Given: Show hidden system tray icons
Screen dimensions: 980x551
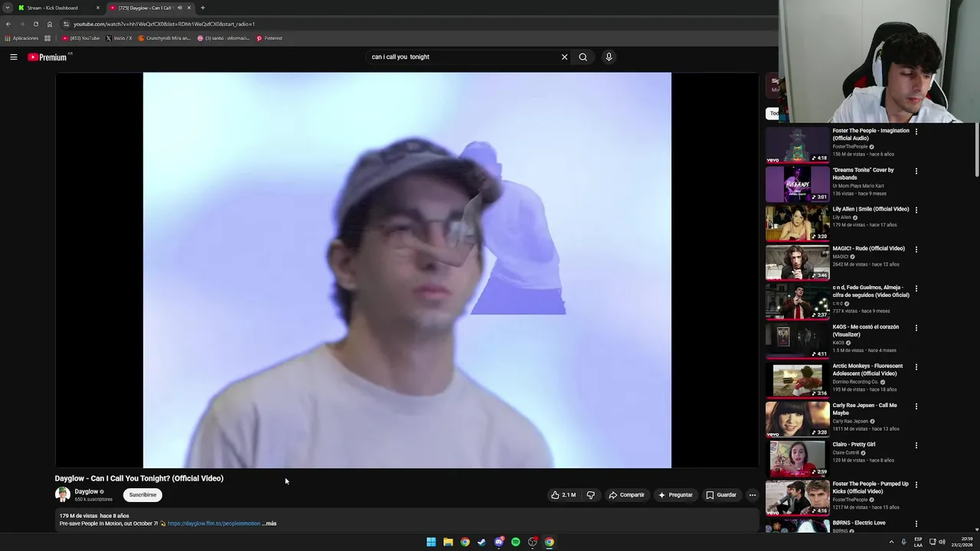Looking at the screenshot, I should point(891,542).
